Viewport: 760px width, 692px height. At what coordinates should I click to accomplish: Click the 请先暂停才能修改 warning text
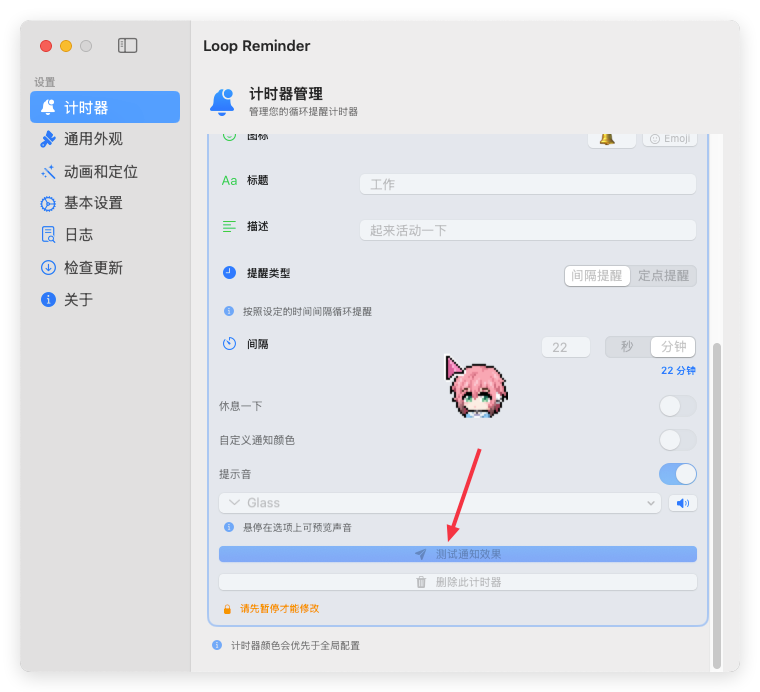tap(280, 609)
